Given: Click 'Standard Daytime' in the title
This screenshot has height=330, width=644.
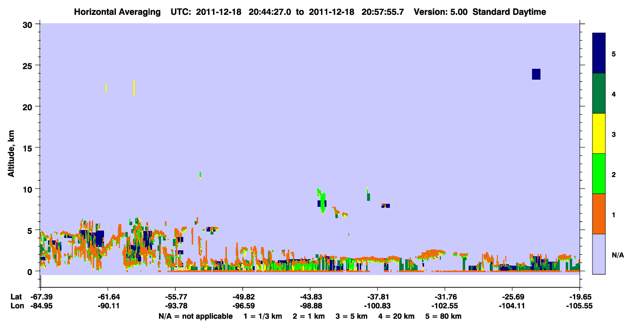Looking at the screenshot, I should 509,12.
